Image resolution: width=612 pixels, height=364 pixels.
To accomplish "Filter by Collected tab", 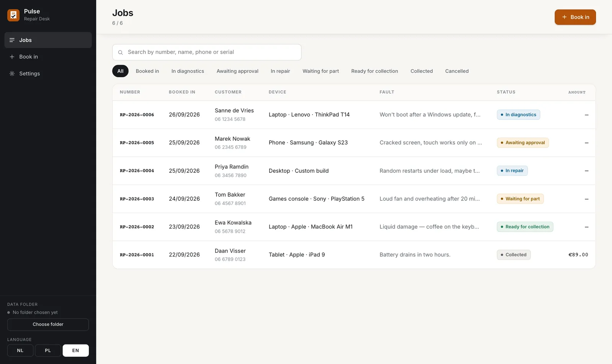I will tap(422, 71).
